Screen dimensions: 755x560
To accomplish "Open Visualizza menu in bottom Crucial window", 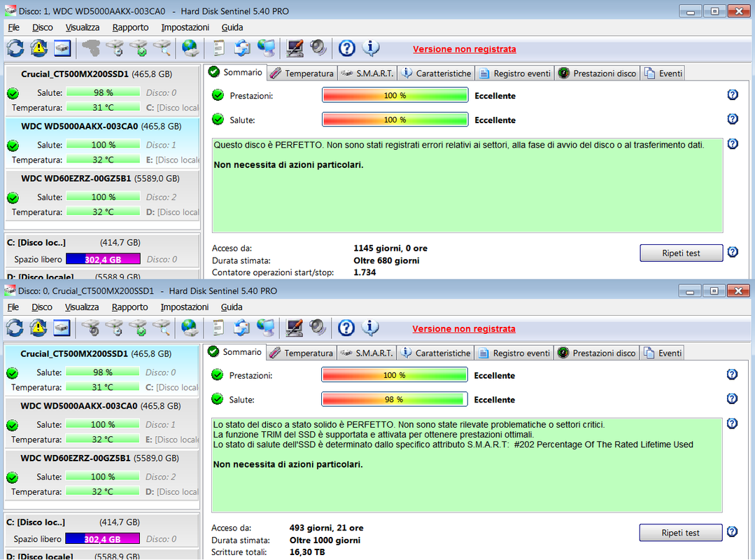I will [82, 307].
